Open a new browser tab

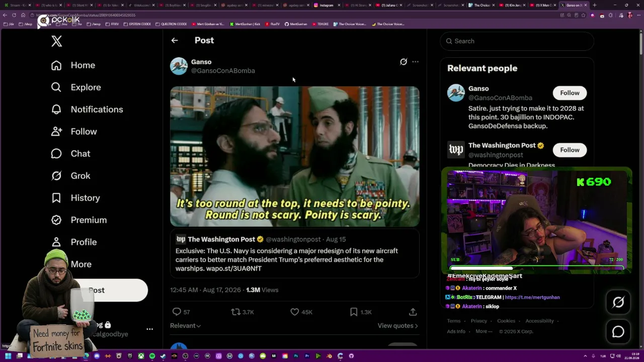[x=595, y=5]
